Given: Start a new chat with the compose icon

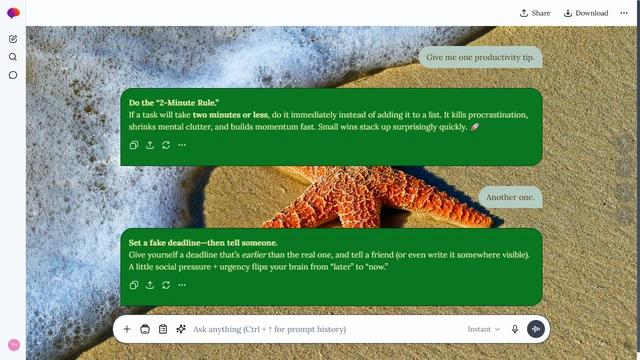Looking at the screenshot, I should (x=13, y=39).
